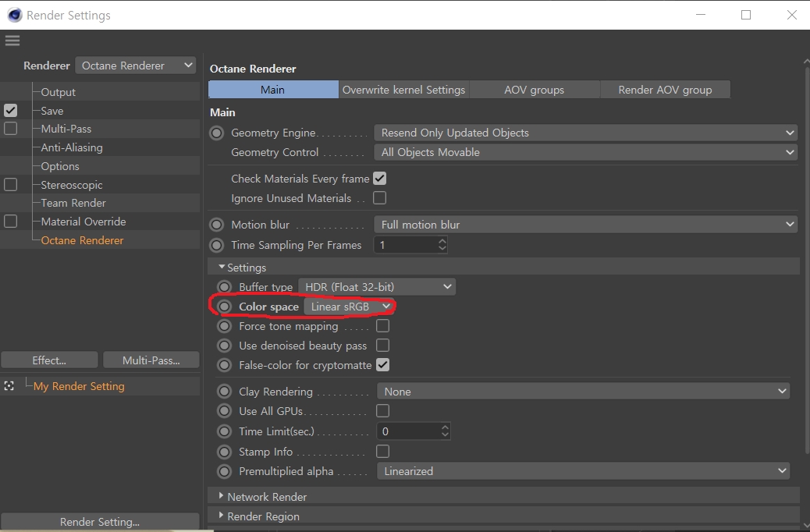The height and width of the screenshot is (532, 810).
Task: Increase Time Limit with stepper arrow
Action: click(x=446, y=427)
